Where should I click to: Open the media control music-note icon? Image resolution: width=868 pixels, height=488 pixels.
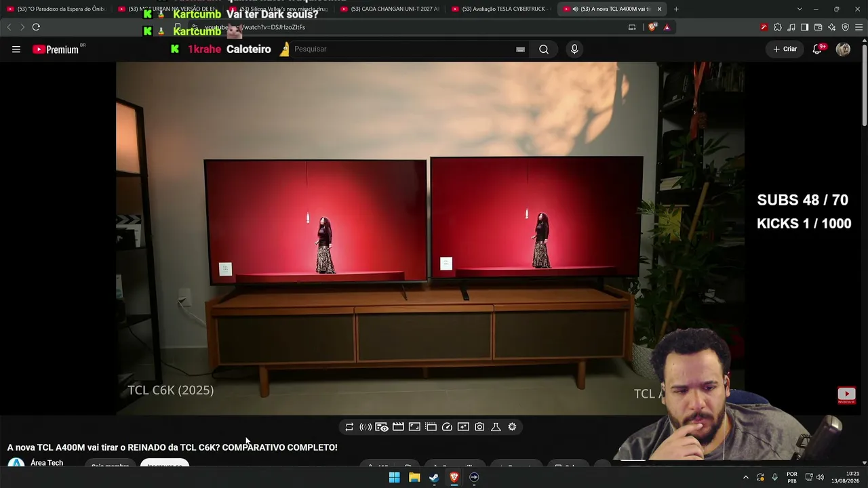click(791, 27)
